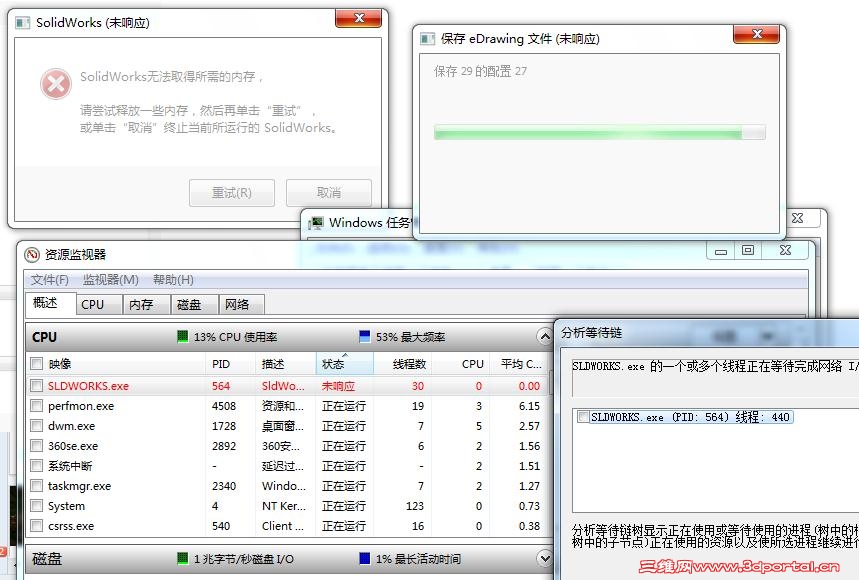
Task: Click the 6.15 average CPU value
Action: tap(529, 406)
